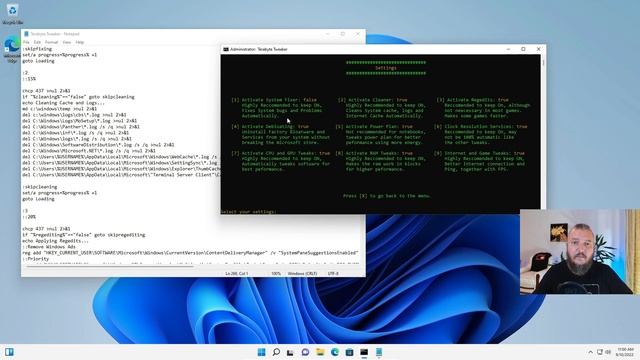Click 'Clock Resolution Services: true' option in console
This screenshot has width=640, height=360.
[x=481, y=127]
